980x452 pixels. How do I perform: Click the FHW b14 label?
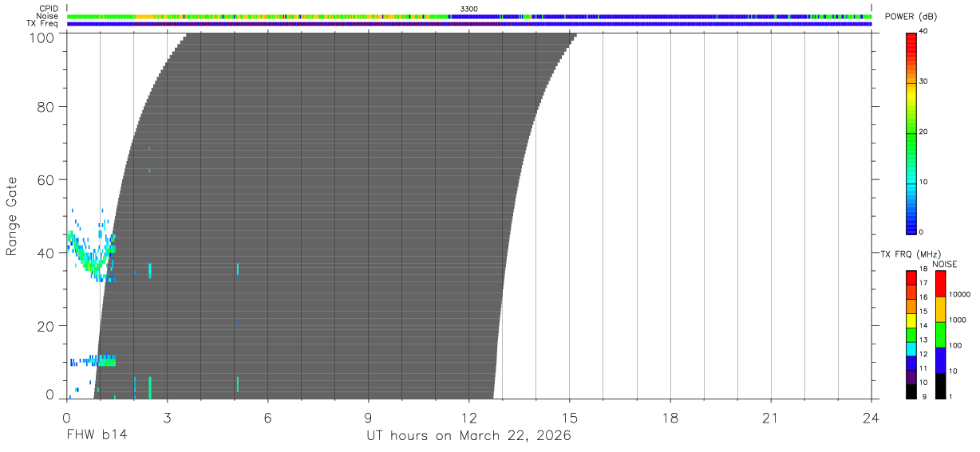96,436
